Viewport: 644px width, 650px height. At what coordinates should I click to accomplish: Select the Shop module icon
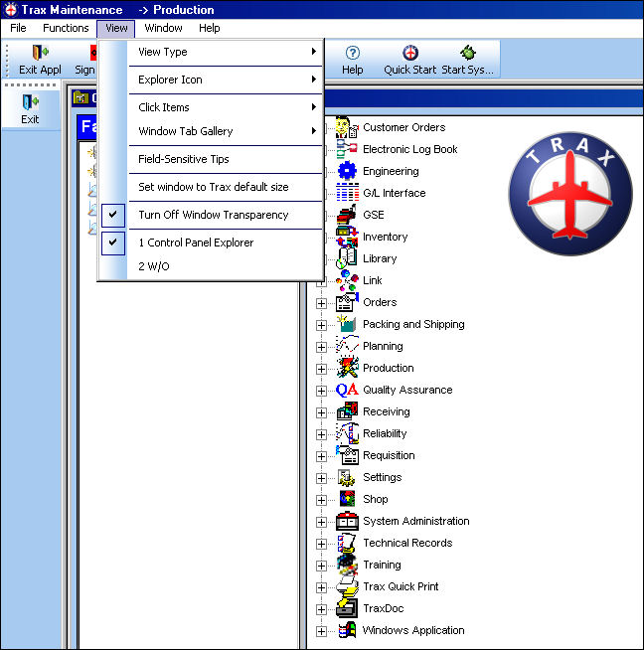347,499
